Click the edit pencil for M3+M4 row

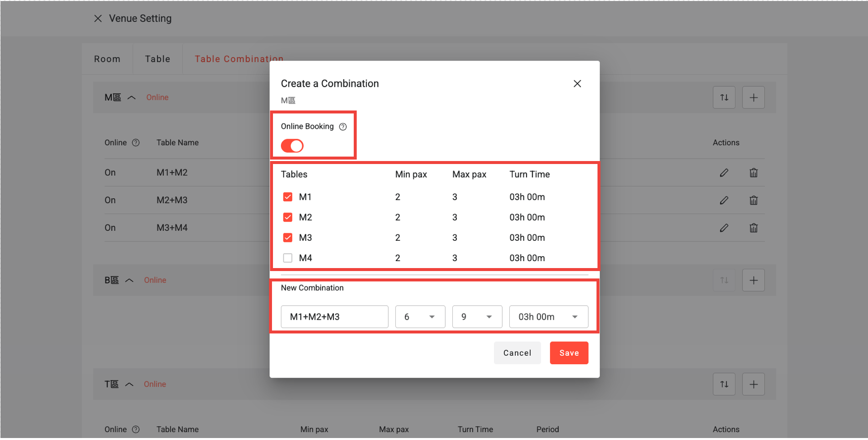click(x=724, y=228)
